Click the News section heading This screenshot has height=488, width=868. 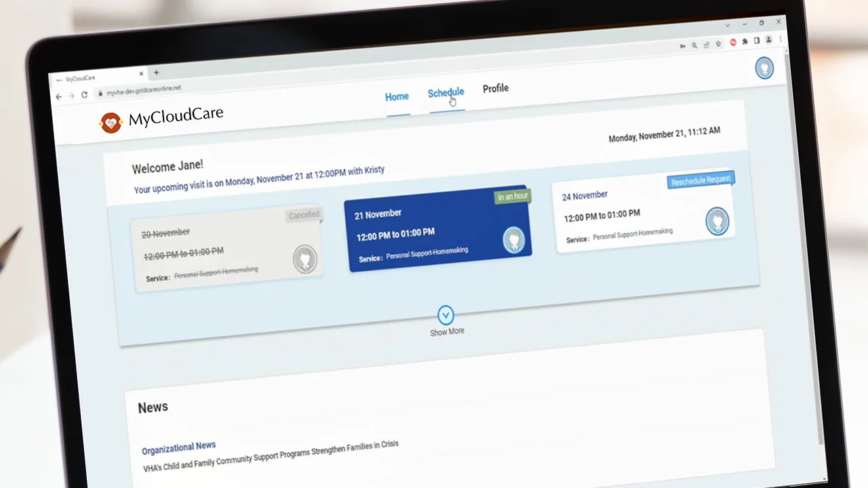point(153,407)
